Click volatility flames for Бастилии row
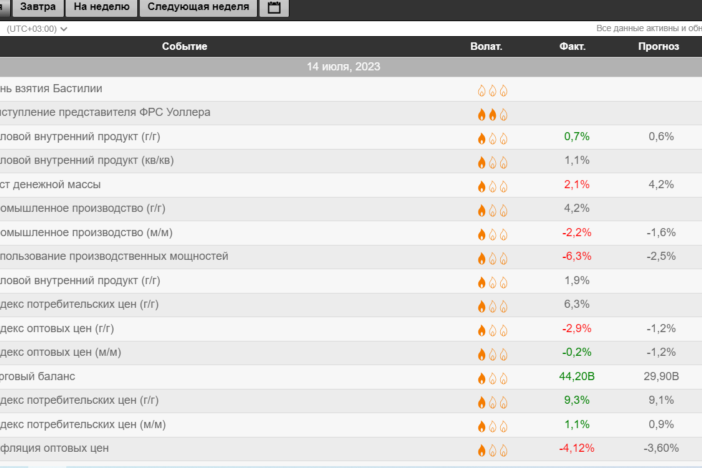Screen dimensions: 702x468 492,91
